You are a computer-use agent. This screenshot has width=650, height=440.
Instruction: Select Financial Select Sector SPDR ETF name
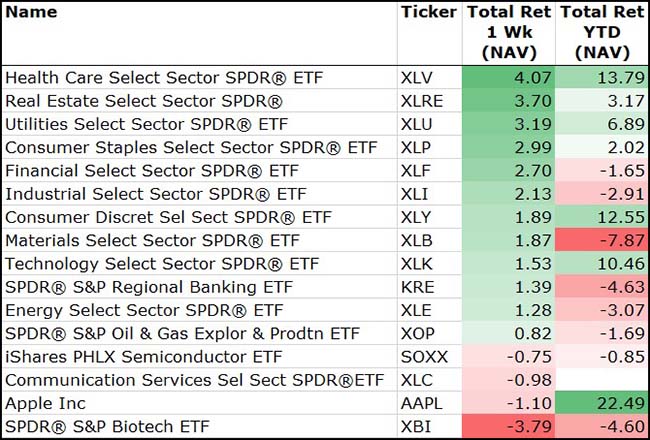pyautogui.click(x=152, y=171)
